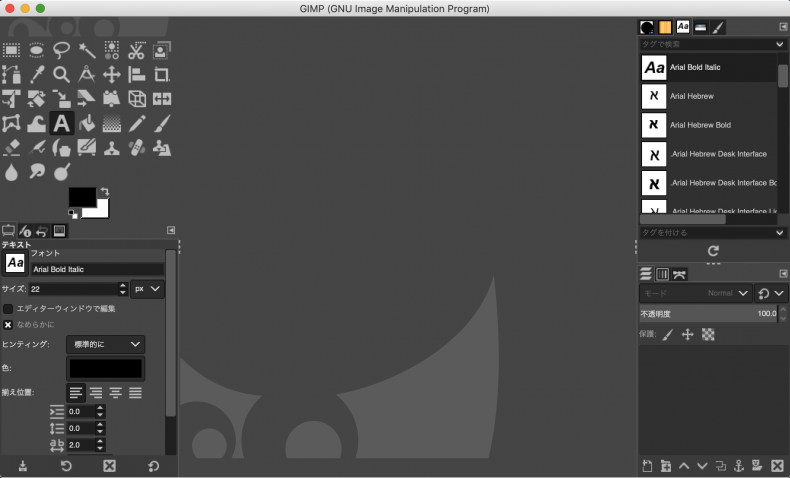
Task: Select the Smudge tool
Action: coord(36,172)
